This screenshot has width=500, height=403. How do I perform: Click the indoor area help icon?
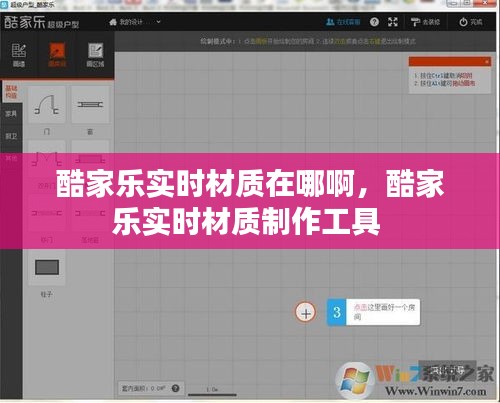pos(175,388)
